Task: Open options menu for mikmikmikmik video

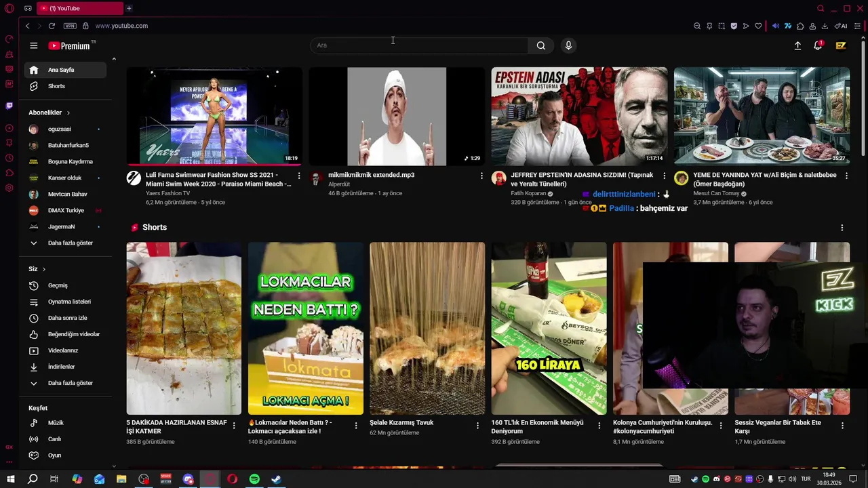Action: 481,176
